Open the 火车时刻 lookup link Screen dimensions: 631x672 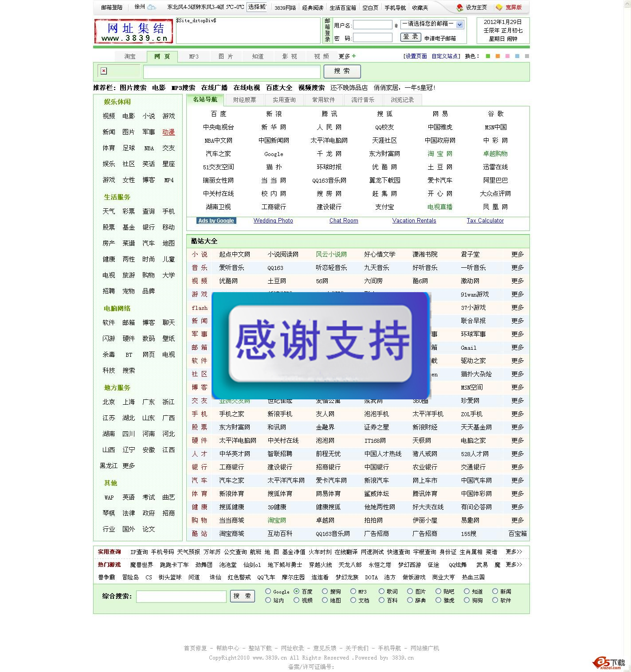click(x=320, y=552)
